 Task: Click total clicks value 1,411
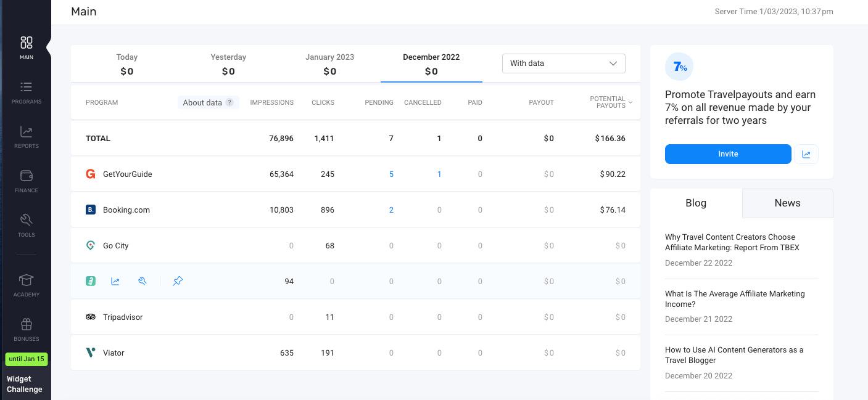coord(324,139)
